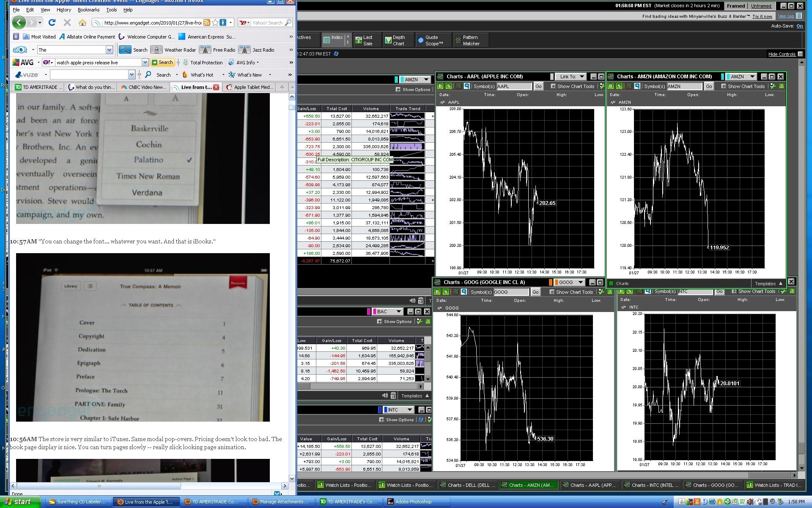812x508 pixels.
Task: Open settings wrench icon in GOOG chart
Action: (601, 292)
